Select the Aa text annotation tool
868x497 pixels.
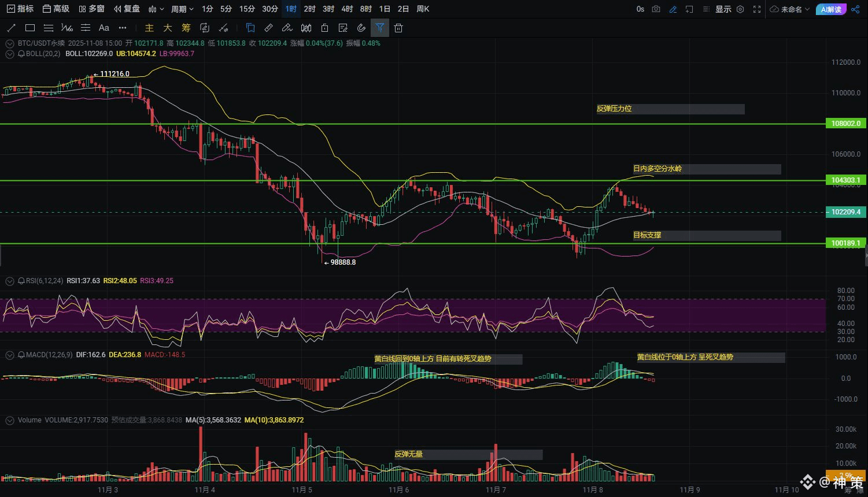pos(104,28)
